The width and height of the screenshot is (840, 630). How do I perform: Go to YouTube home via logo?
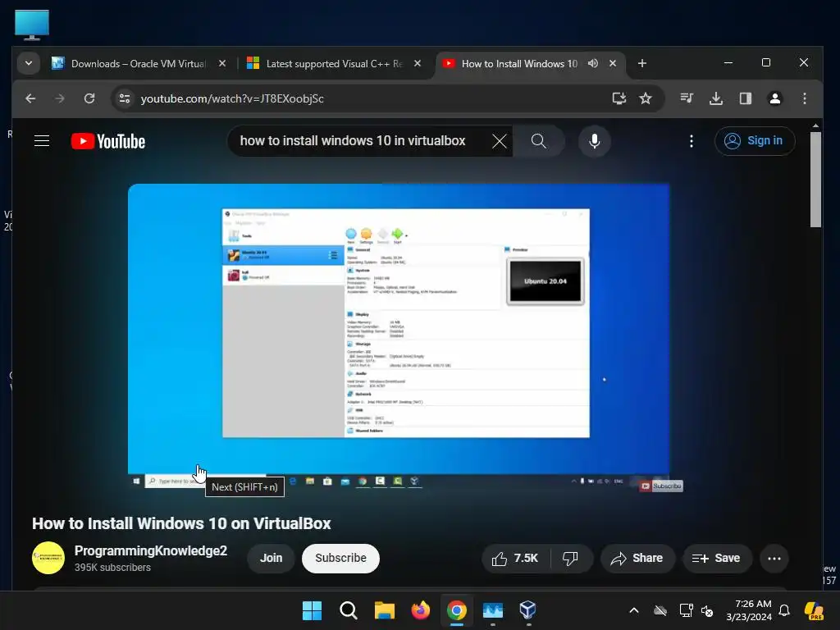(108, 141)
